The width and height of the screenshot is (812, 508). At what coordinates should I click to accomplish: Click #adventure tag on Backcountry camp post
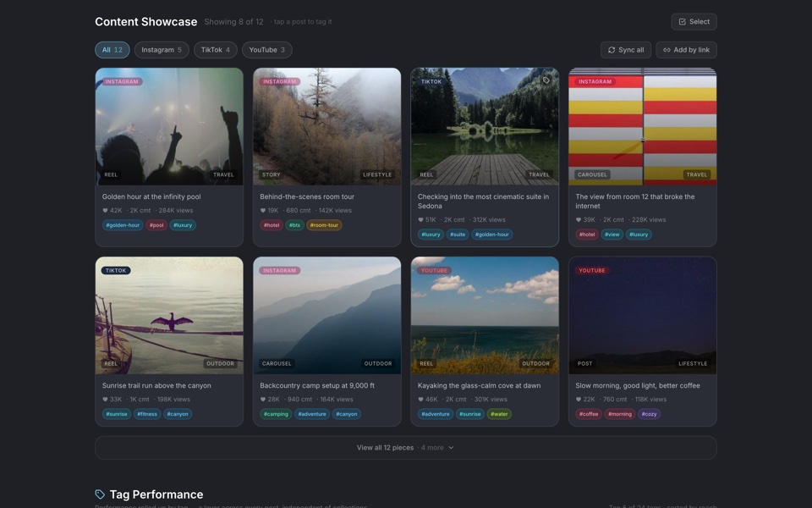coord(312,414)
